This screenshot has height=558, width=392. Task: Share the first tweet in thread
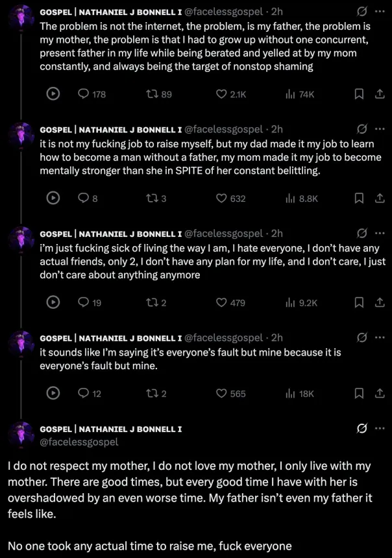pos(380,94)
